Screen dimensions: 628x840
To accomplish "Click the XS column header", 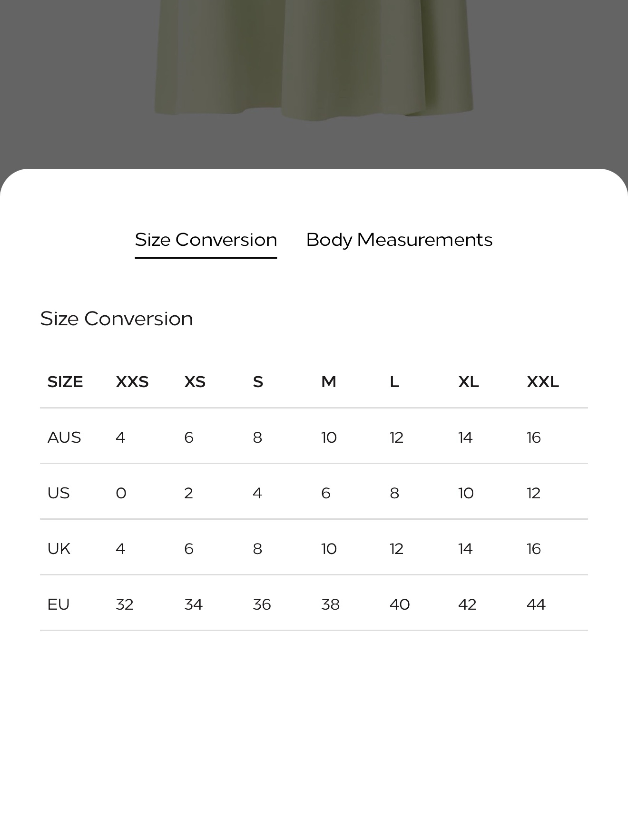I will pyautogui.click(x=195, y=382).
